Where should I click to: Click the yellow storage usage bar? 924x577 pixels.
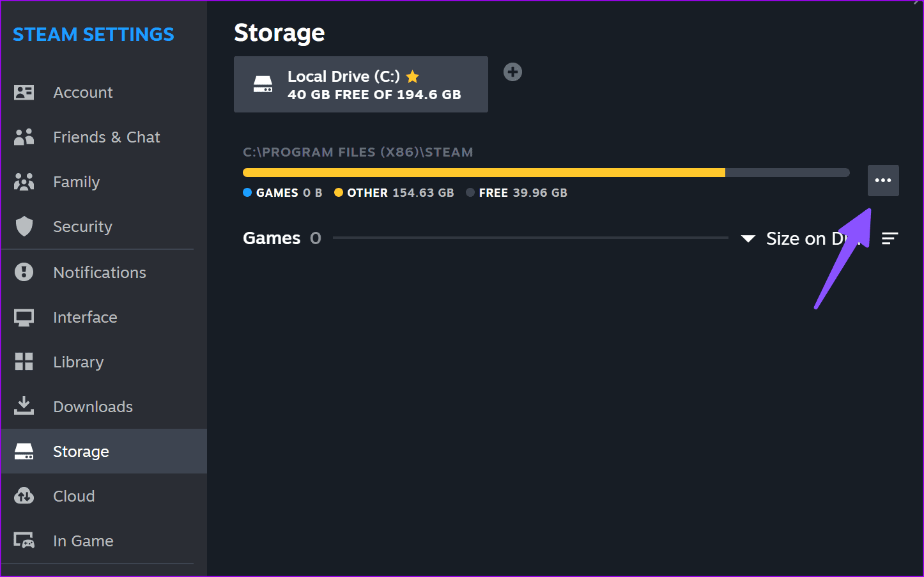click(x=484, y=173)
